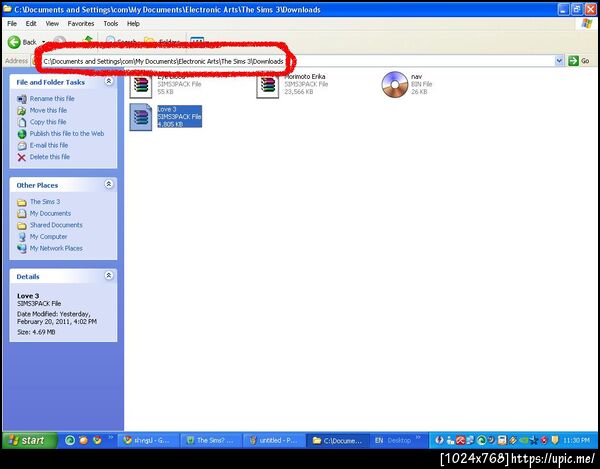The width and height of the screenshot is (600, 469).
Task: Click the C:\Docume... taskbar button
Action: 338,441
